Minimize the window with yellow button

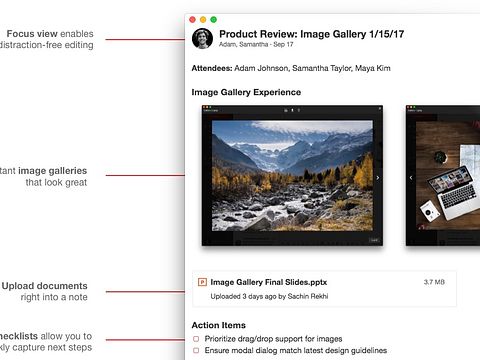(x=203, y=20)
